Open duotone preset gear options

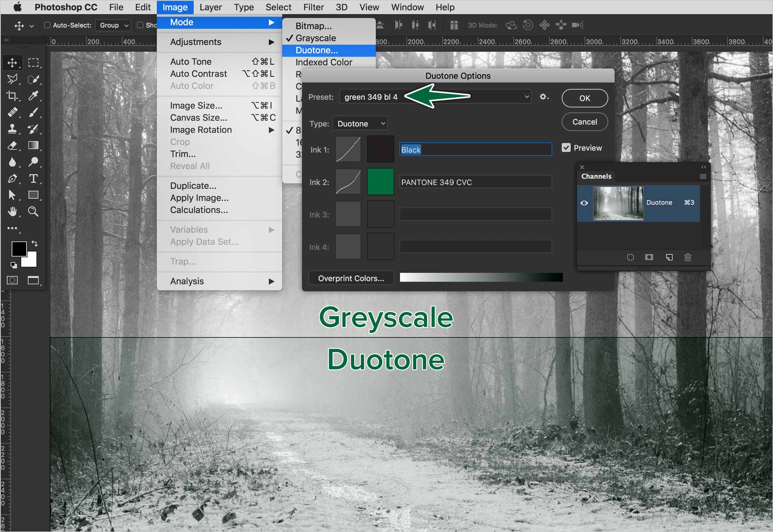click(544, 97)
